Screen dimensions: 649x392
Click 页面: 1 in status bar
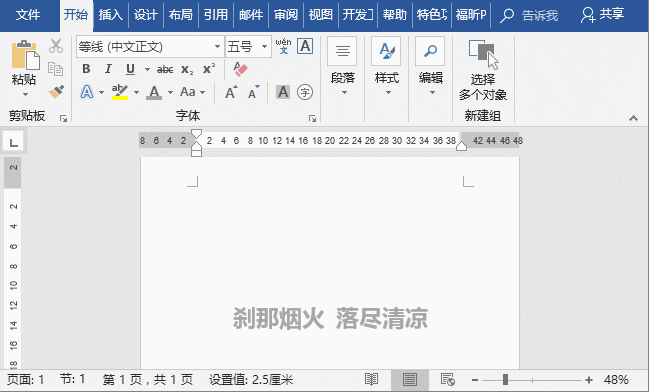pyautogui.click(x=26, y=380)
